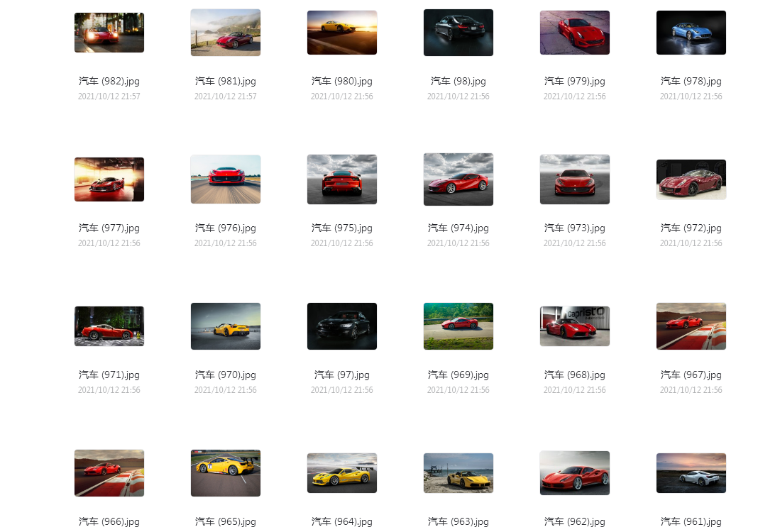758x532 pixels.
Task: Select the file name 汽车 (969).jpg
Action: click(x=458, y=375)
